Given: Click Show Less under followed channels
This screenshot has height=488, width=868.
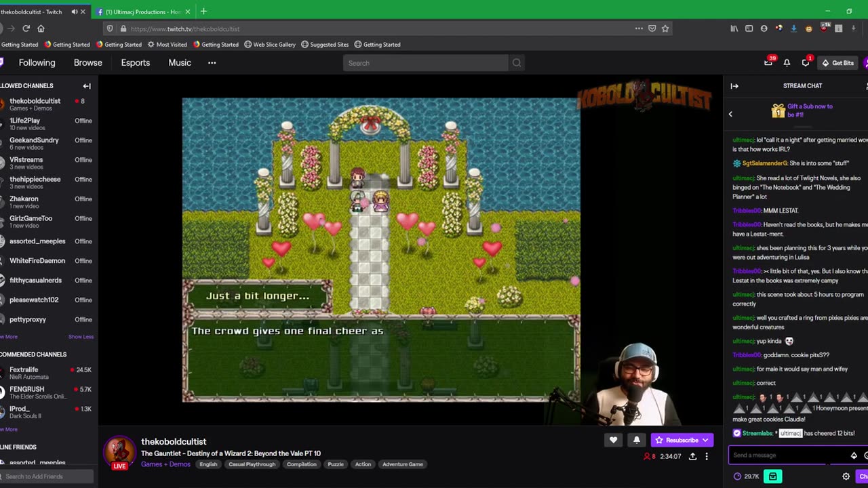Looking at the screenshot, I should 81,337.
